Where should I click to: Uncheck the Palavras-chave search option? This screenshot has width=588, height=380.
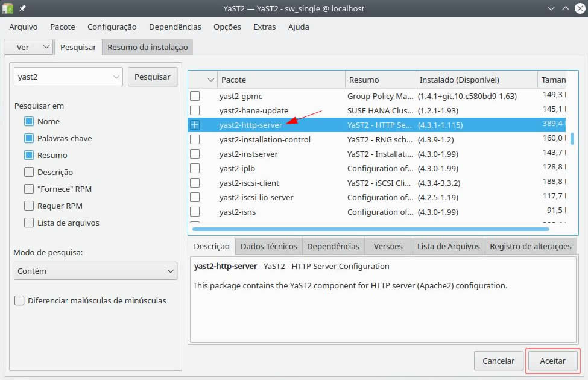pos(29,138)
